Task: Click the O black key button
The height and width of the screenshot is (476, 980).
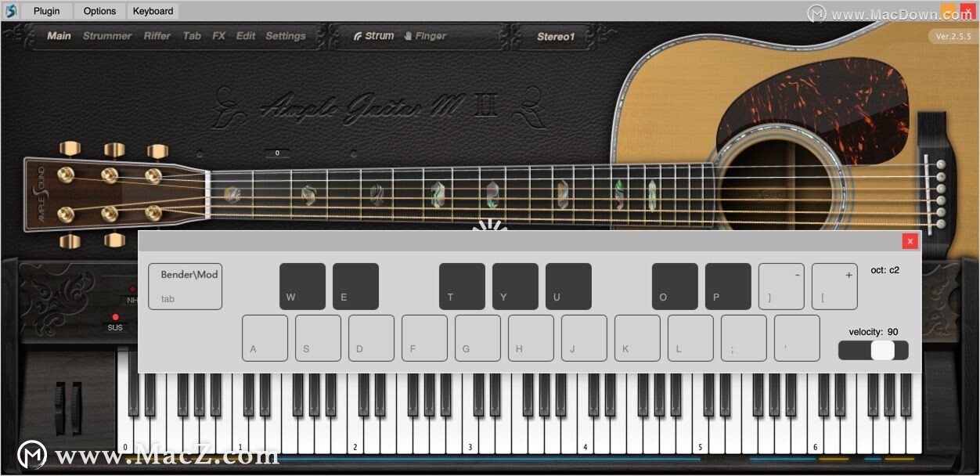Action: 675,287
